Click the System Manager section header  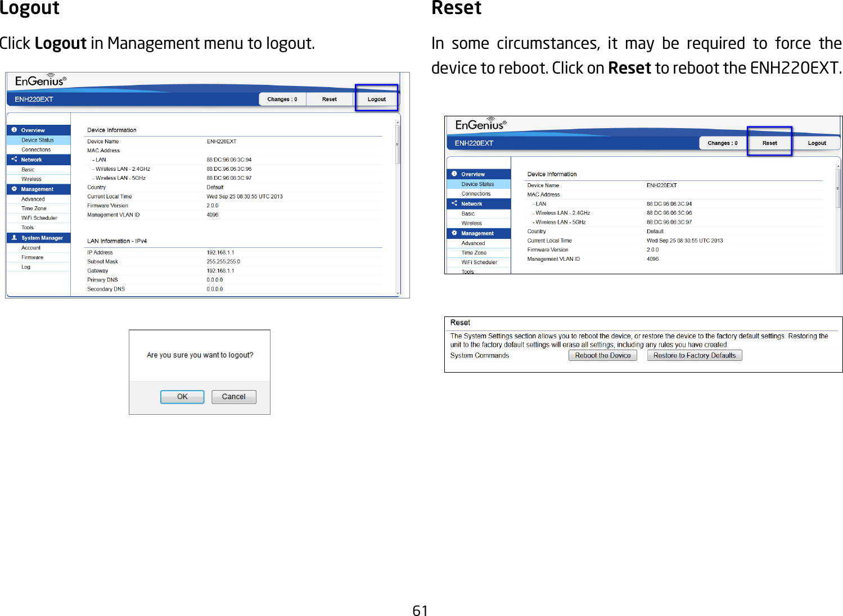[x=38, y=238]
